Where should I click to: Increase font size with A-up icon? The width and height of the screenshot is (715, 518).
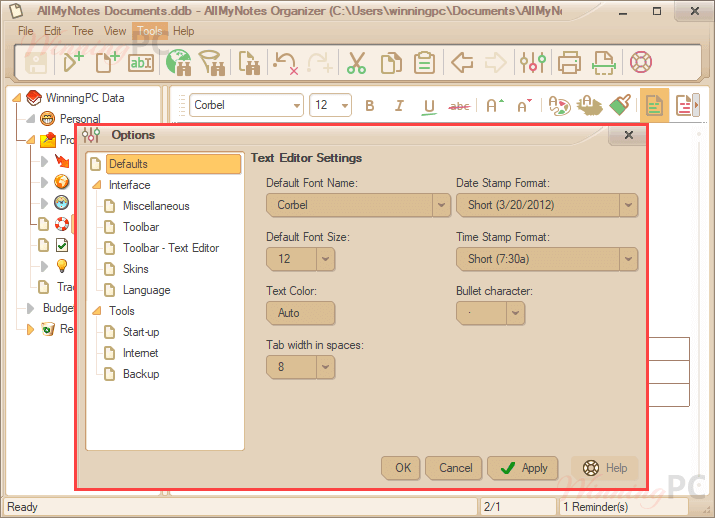pyautogui.click(x=495, y=106)
